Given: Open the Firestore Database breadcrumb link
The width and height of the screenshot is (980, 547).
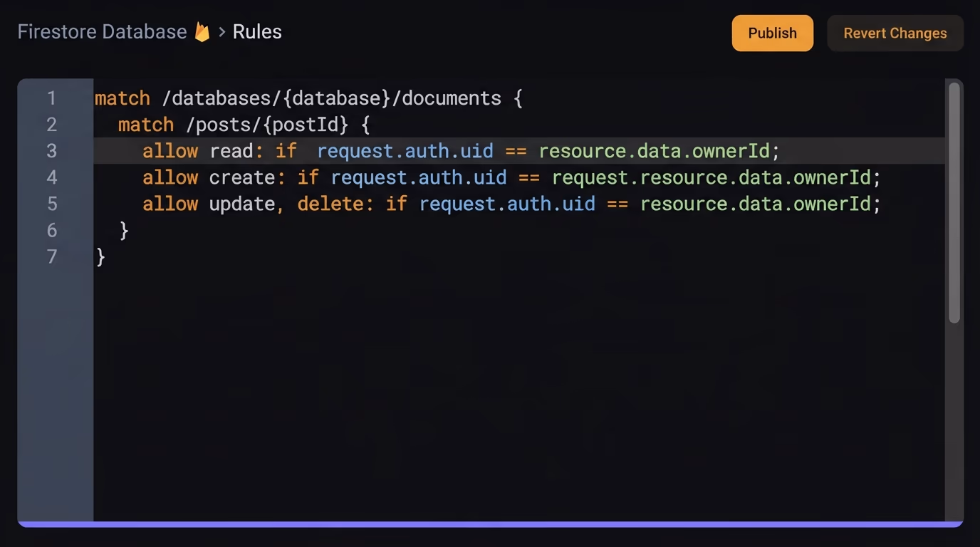Looking at the screenshot, I should click(102, 32).
